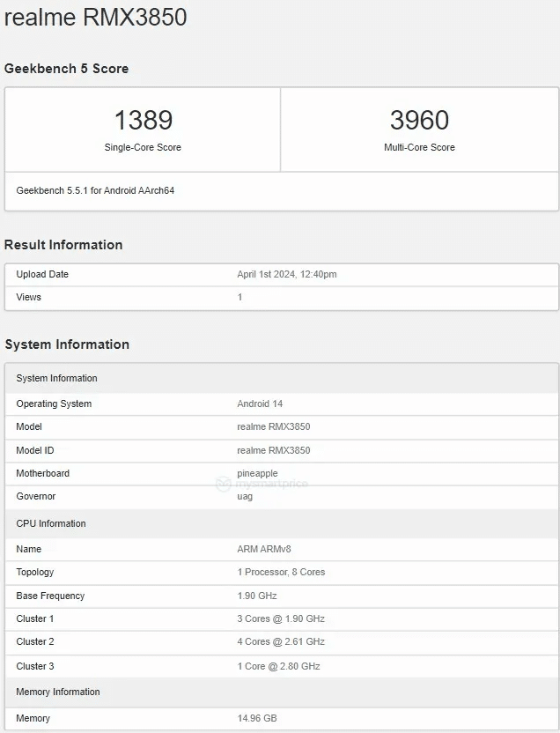The height and width of the screenshot is (733, 560).
Task: Click the CPU Information table header
Action: [x=51, y=523]
